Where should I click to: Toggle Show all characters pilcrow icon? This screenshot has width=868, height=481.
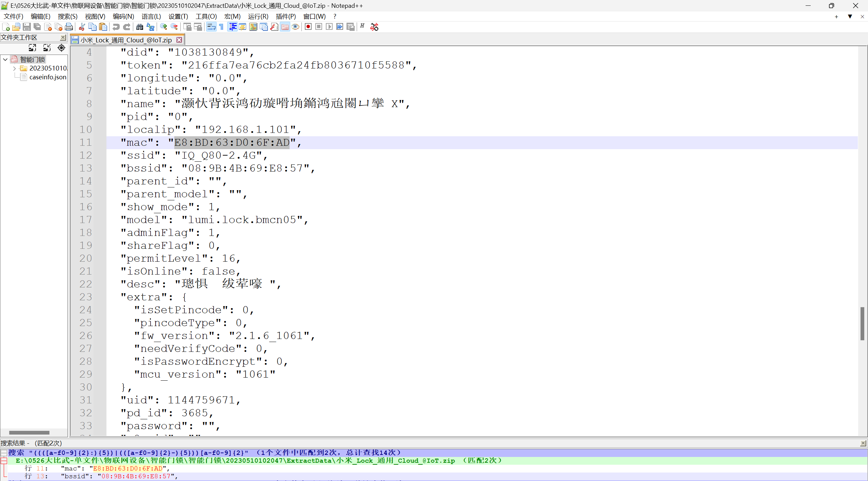click(x=221, y=27)
